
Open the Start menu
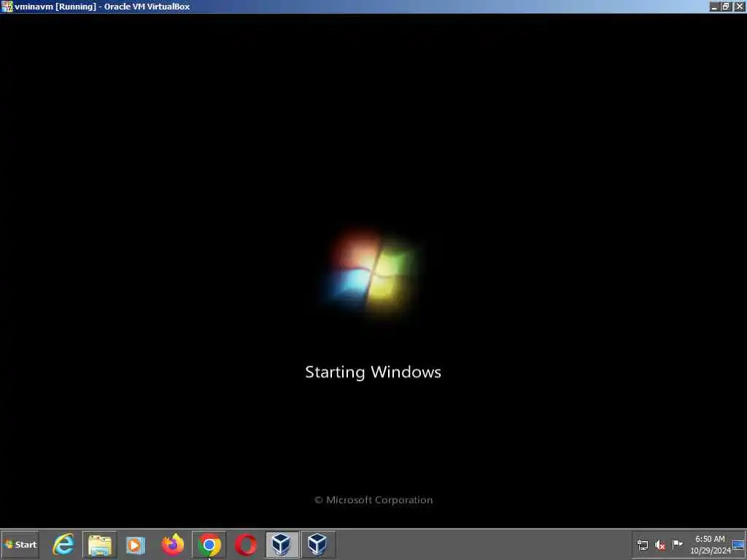tap(20, 544)
